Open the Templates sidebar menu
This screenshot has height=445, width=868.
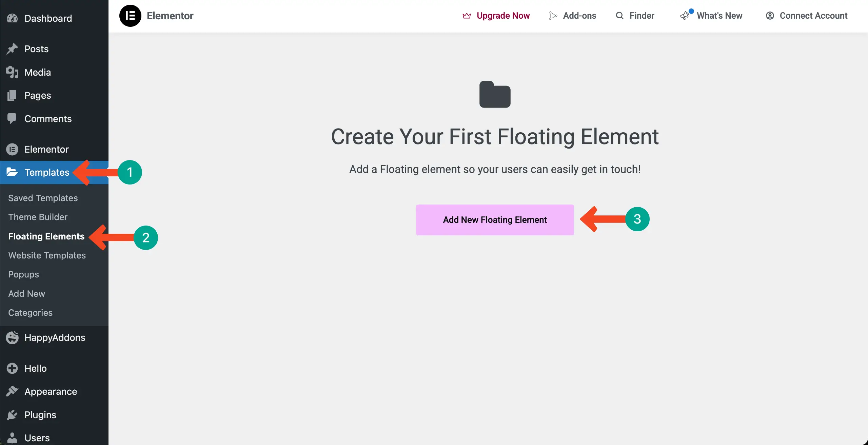click(47, 172)
